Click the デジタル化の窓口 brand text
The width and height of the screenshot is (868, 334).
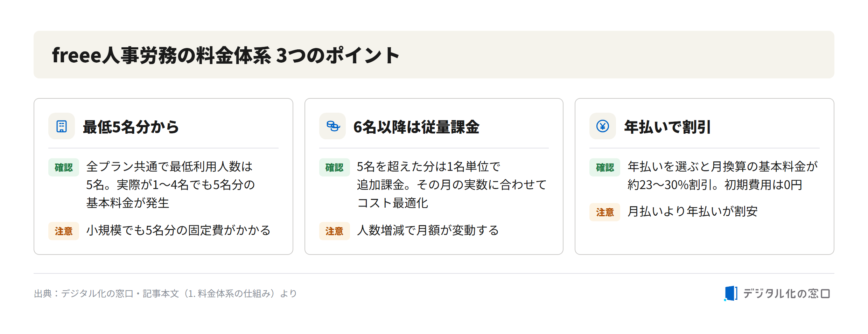(x=786, y=293)
